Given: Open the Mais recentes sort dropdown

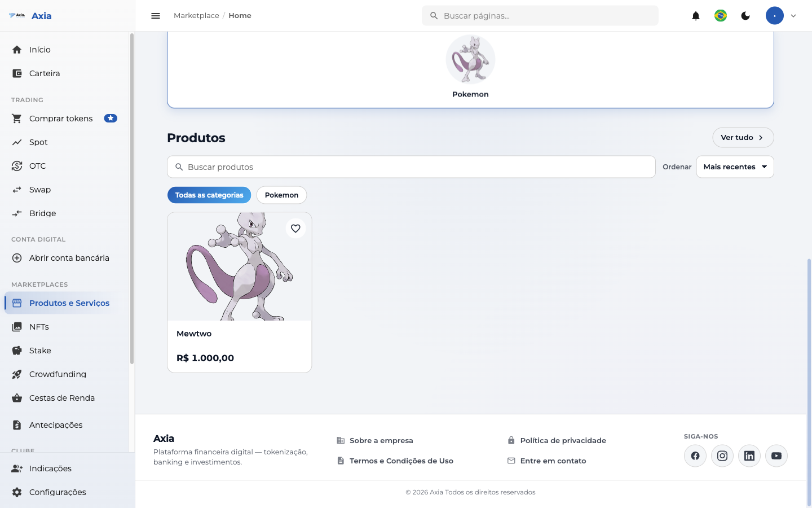Looking at the screenshot, I should pyautogui.click(x=735, y=167).
